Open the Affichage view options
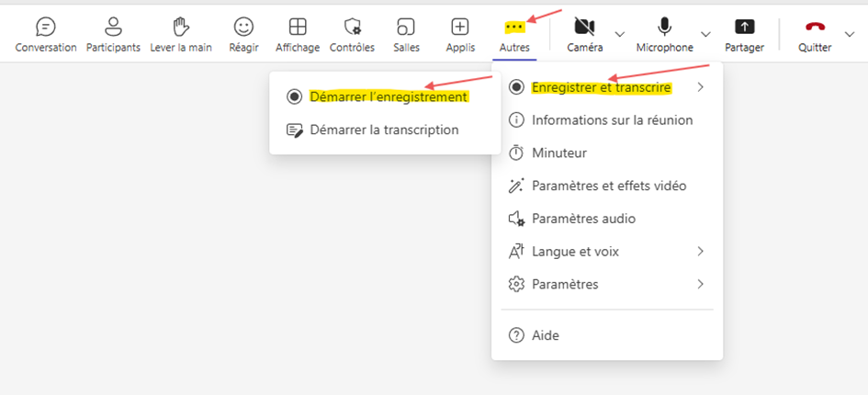 click(x=298, y=26)
